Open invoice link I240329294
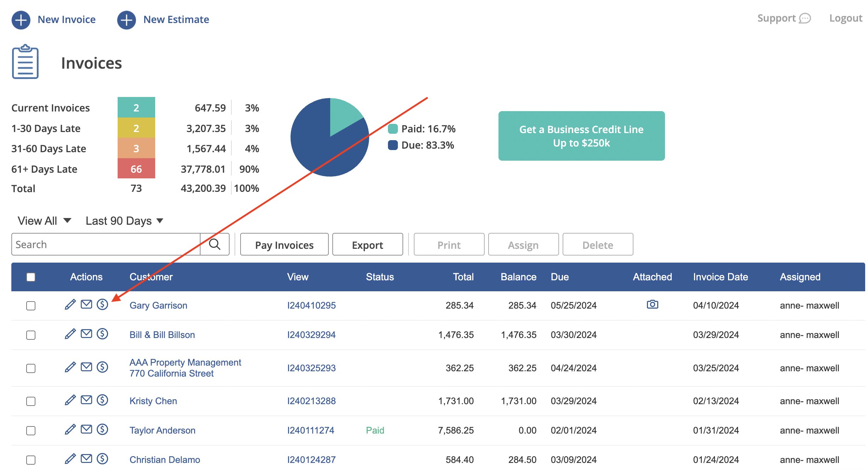Viewport: 868px width, 470px height. click(x=311, y=335)
